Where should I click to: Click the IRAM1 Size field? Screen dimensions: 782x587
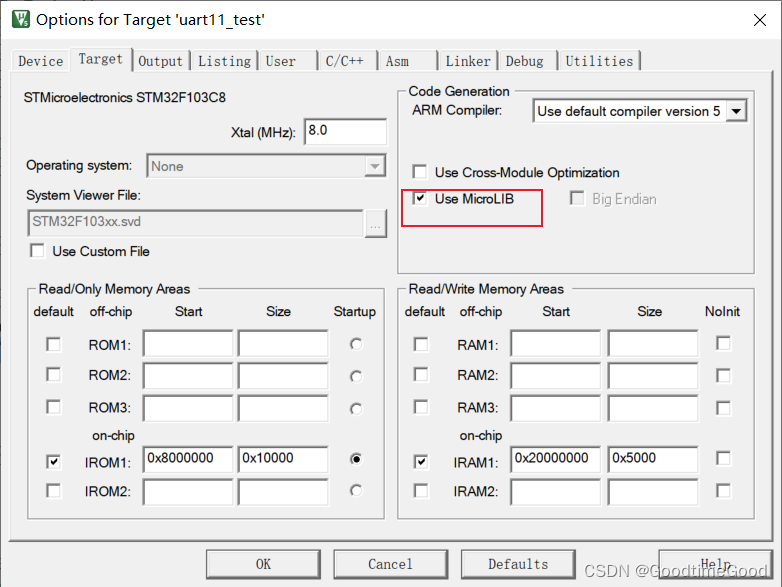(653, 459)
